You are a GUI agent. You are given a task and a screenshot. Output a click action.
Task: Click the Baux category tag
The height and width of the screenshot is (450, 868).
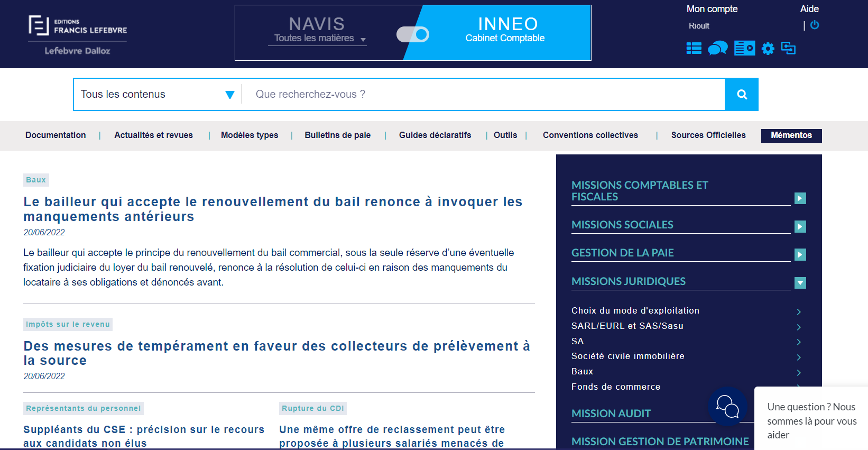tap(36, 180)
